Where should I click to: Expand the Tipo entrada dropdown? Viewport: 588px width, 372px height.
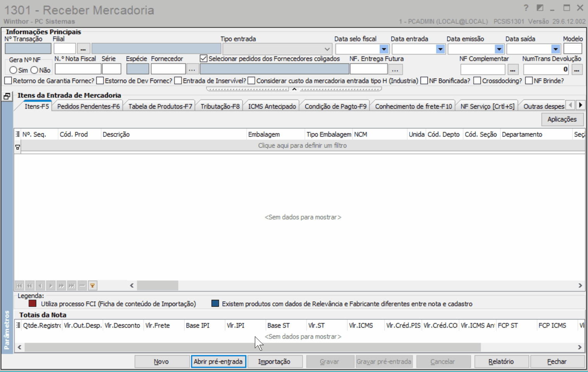click(327, 49)
